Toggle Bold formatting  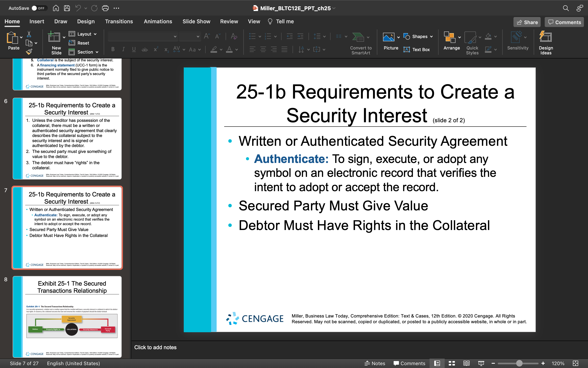click(113, 49)
